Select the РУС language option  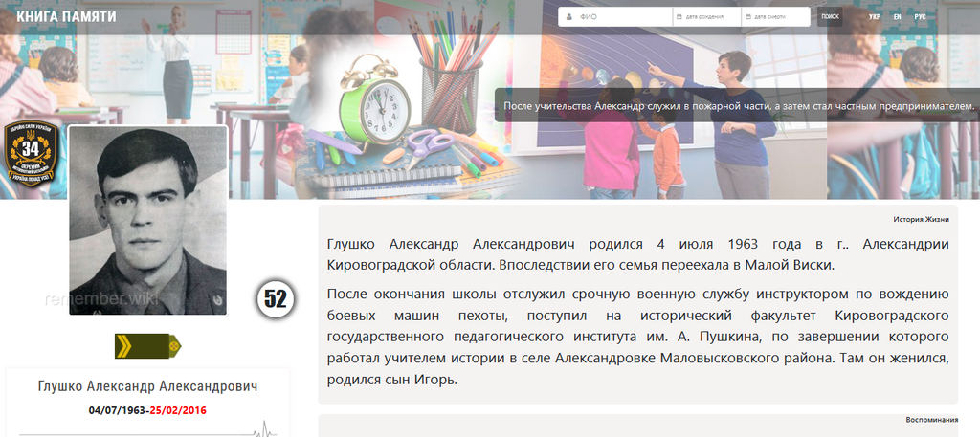pyautogui.click(x=920, y=17)
